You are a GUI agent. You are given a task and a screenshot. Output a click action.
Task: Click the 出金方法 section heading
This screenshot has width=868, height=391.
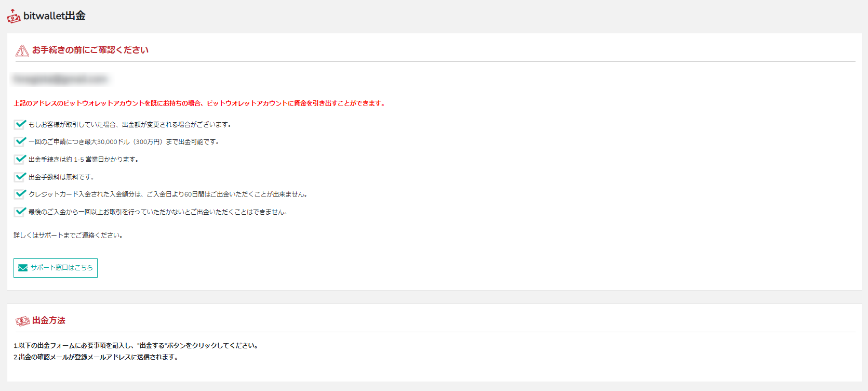[49, 321]
